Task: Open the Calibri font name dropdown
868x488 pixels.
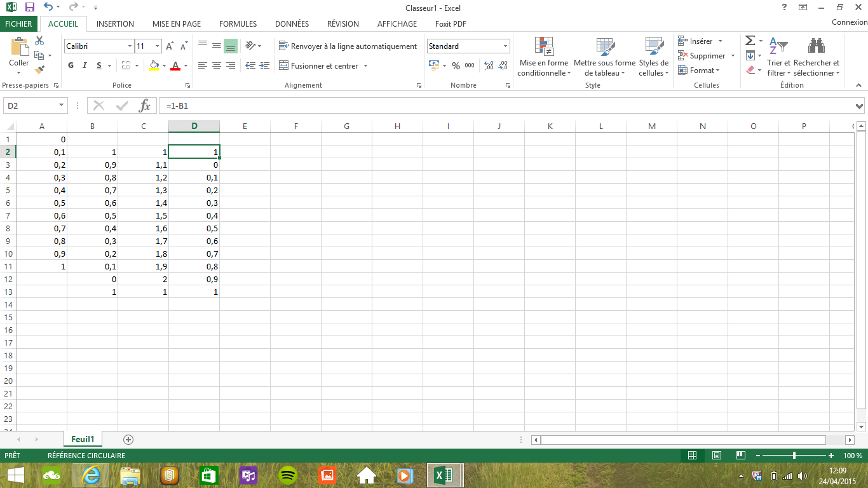Action: tap(130, 46)
